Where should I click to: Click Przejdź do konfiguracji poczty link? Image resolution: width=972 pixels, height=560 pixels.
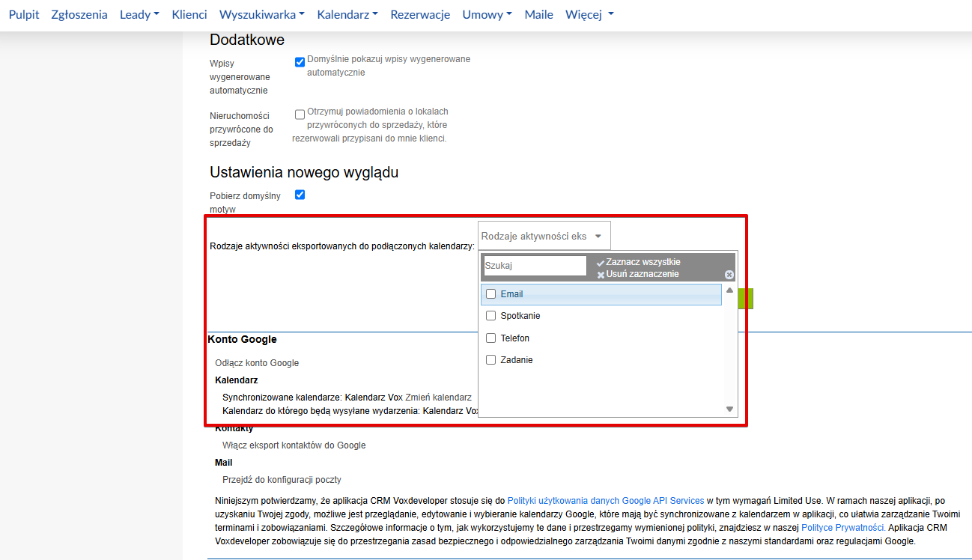tap(282, 480)
